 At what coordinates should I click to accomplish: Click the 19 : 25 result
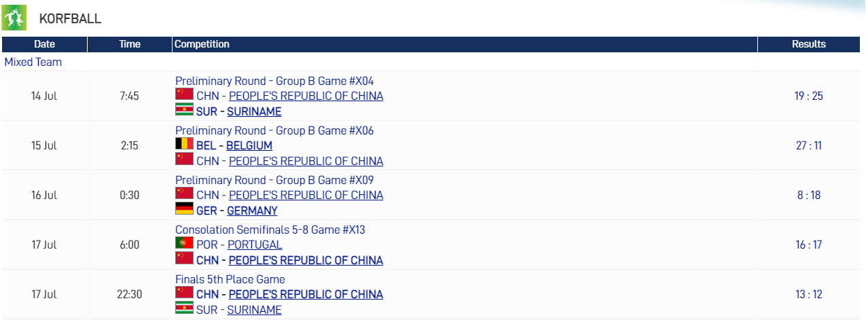point(809,96)
